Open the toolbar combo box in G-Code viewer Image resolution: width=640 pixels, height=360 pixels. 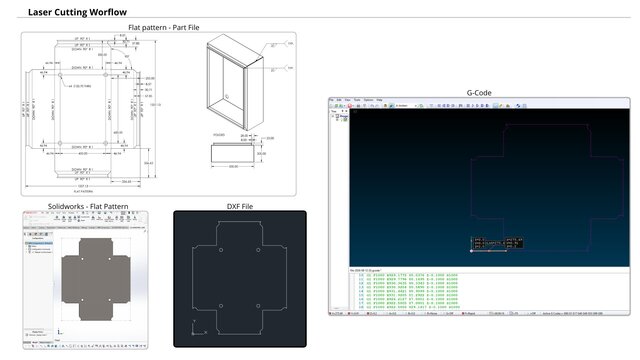tap(406, 106)
